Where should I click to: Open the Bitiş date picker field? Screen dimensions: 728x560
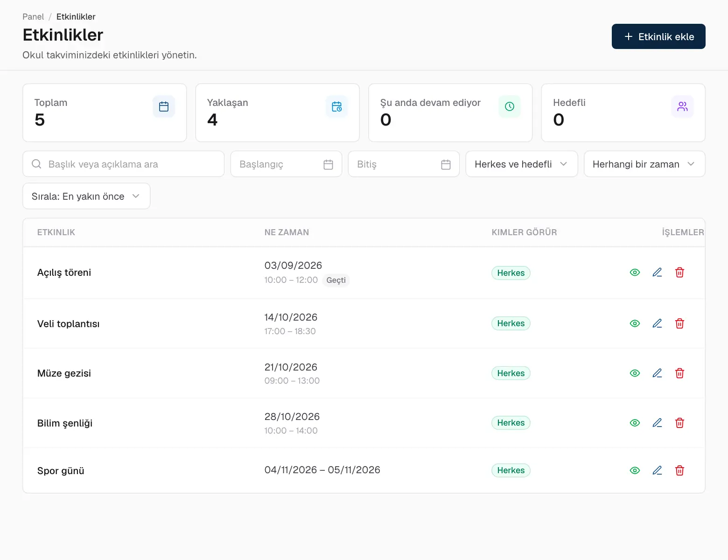coord(404,164)
